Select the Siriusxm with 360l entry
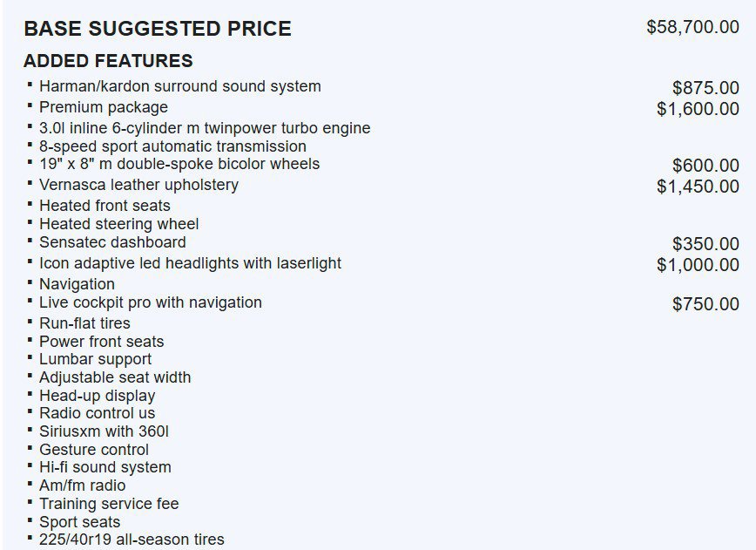 point(104,431)
